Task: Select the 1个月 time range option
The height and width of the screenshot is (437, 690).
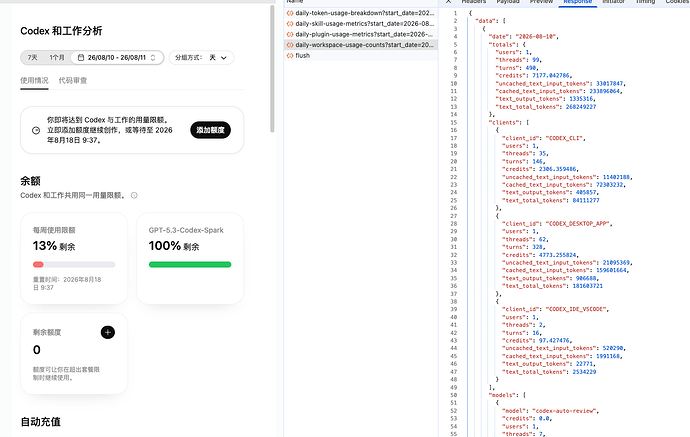Action: pyautogui.click(x=57, y=58)
